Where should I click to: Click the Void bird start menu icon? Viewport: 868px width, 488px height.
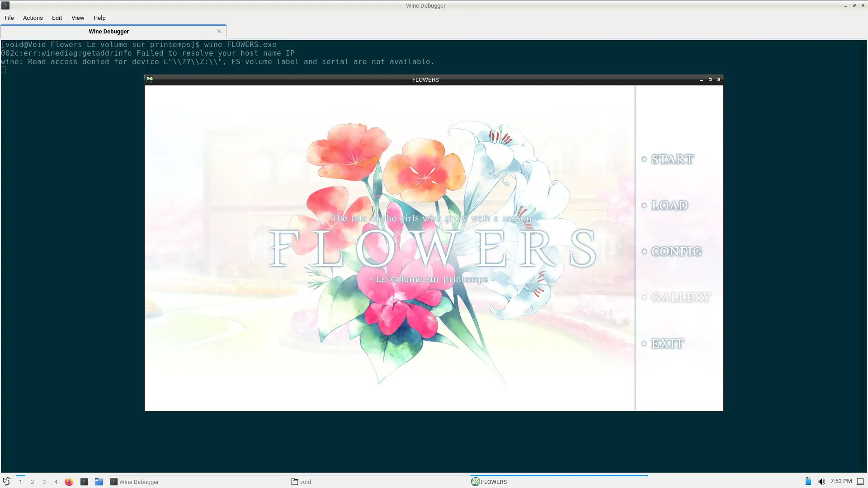click(x=6, y=482)
